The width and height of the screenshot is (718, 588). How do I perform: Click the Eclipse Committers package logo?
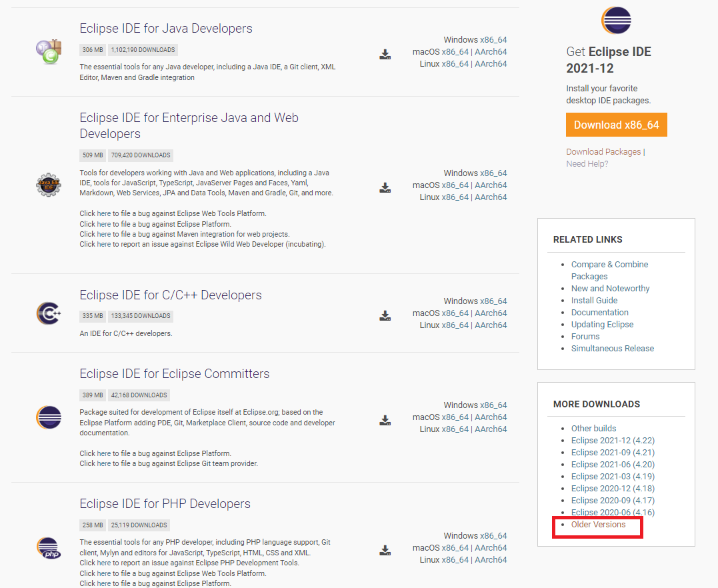point(49,417)
